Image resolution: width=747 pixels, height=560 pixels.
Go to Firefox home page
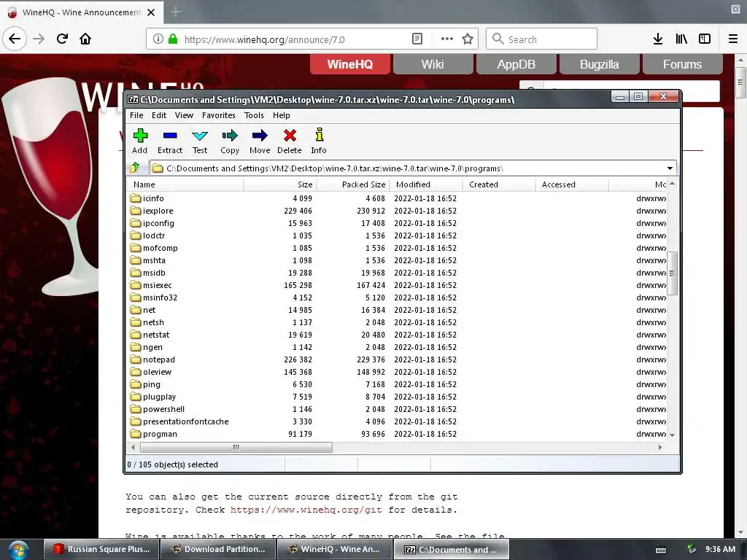coord(85,39)
